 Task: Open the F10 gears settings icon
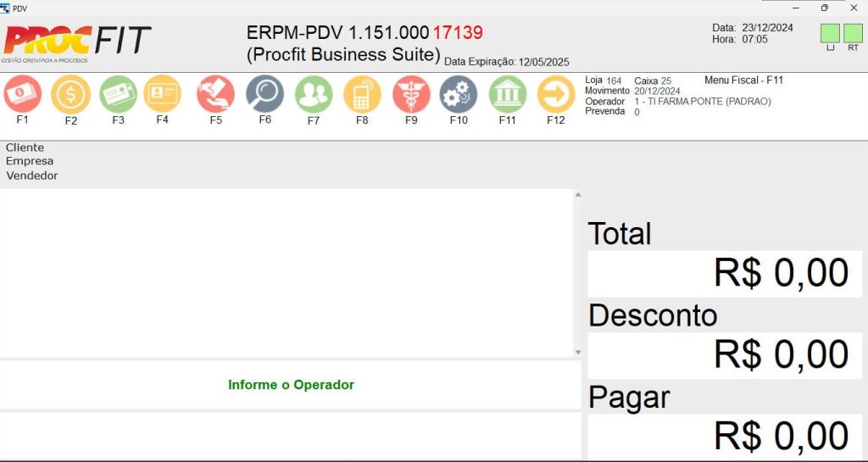[459, 95]
